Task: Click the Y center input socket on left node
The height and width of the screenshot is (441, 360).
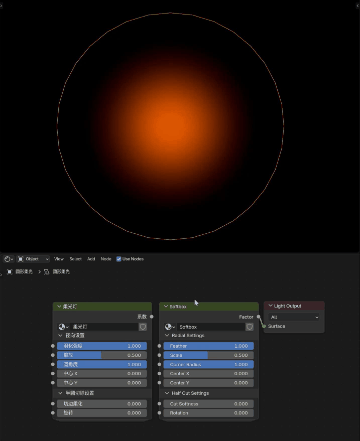Action: [53, 383]
